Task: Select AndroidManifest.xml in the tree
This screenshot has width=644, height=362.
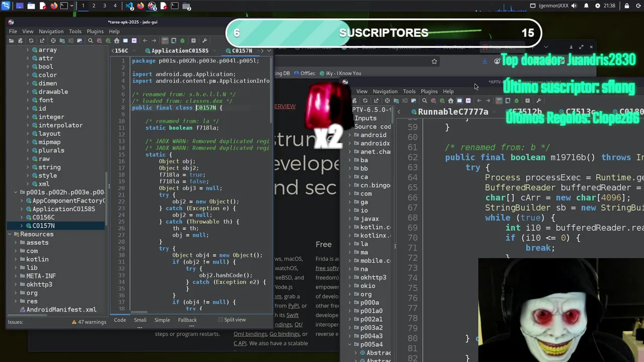Action: click(x=61, y=310)
